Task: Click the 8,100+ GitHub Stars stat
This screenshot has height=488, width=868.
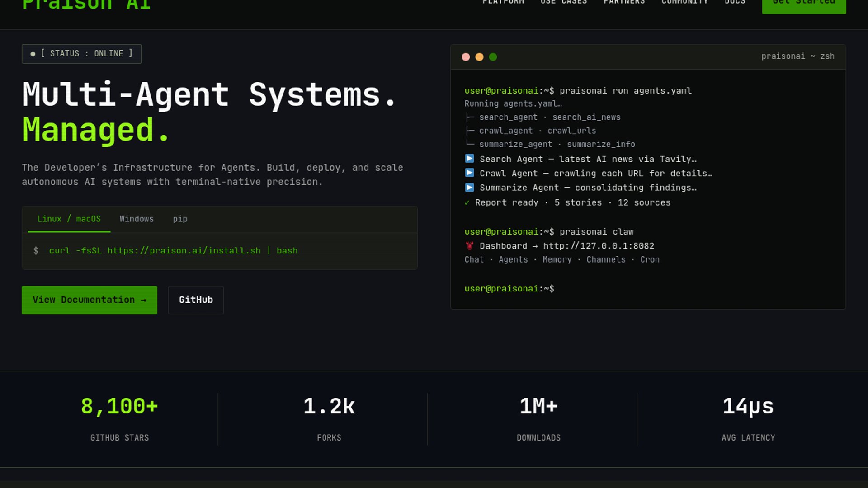Action: click(x=119, y=419)
